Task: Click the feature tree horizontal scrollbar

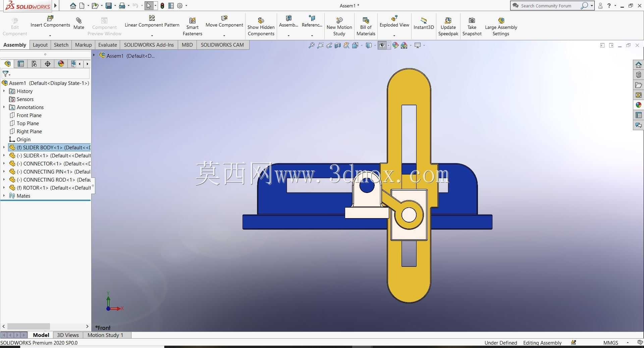Action: point(29,326)
